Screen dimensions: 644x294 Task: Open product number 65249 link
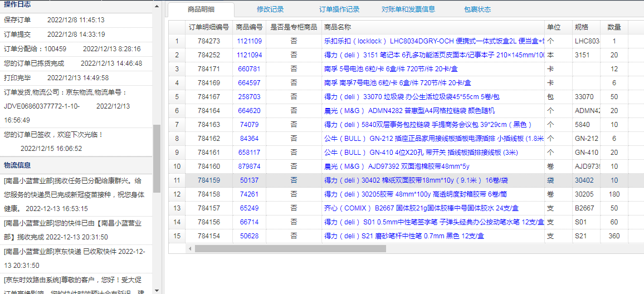(x=250, y=208)
